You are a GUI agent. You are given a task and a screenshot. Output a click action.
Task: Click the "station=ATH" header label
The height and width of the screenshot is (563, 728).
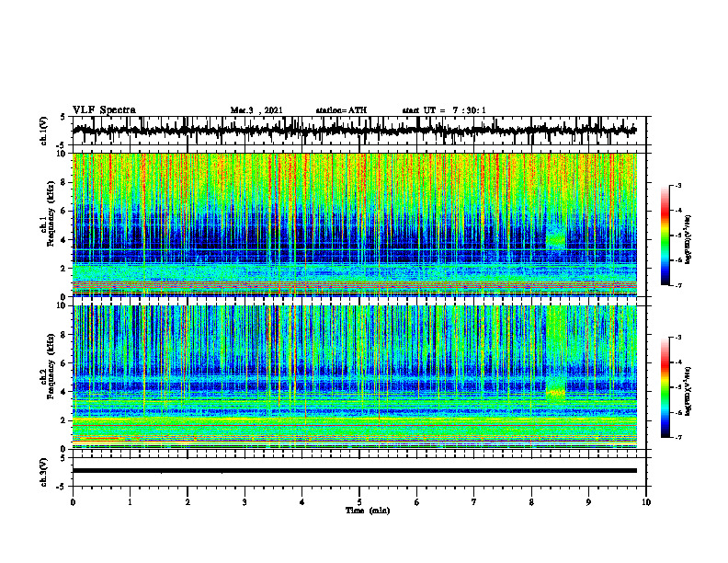pos(341,110)
